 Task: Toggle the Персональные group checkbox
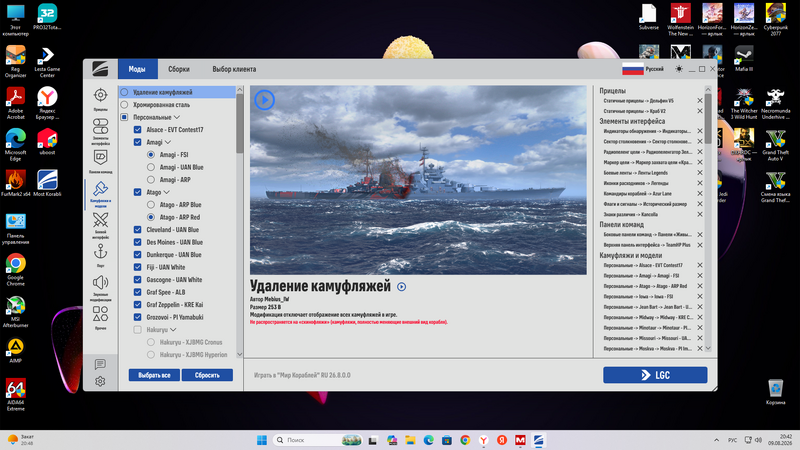124,117
